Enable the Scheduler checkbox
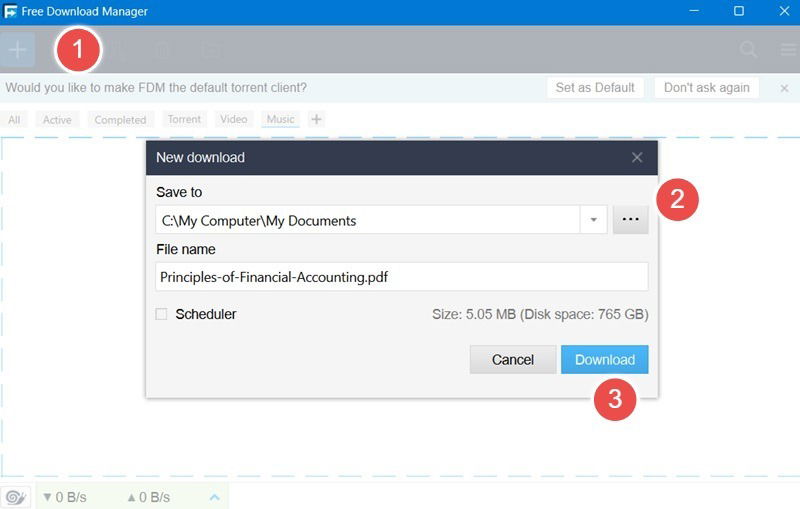This screenshot has width=800, height=509. click(161, 314)
